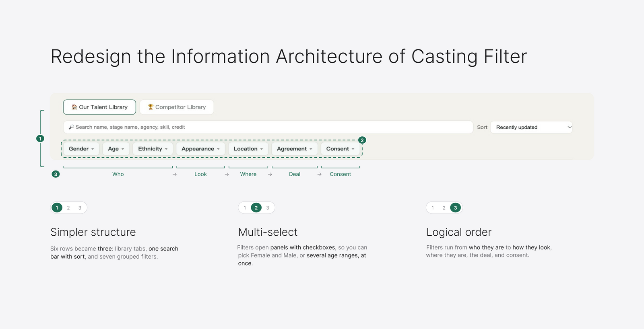Click step 3 in the pill above Multi-select
This screenshot has width=644, height=329.
tap(268, 208)
